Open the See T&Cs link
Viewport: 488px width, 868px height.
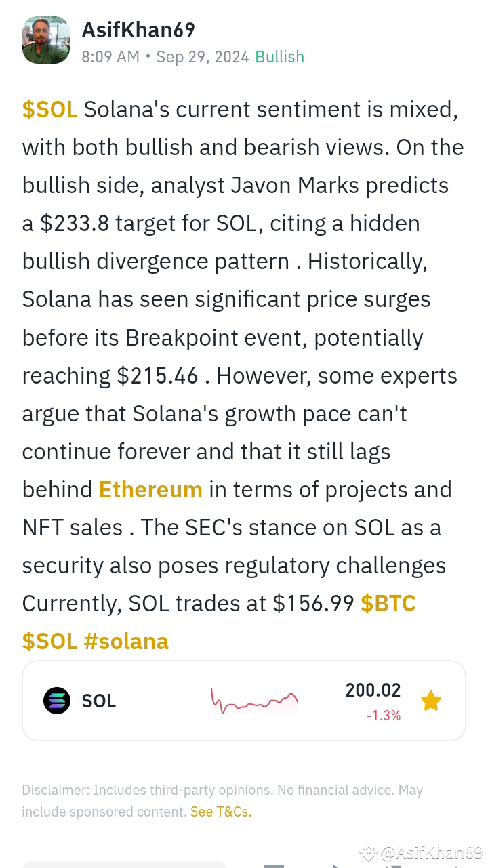click(221, 812)
